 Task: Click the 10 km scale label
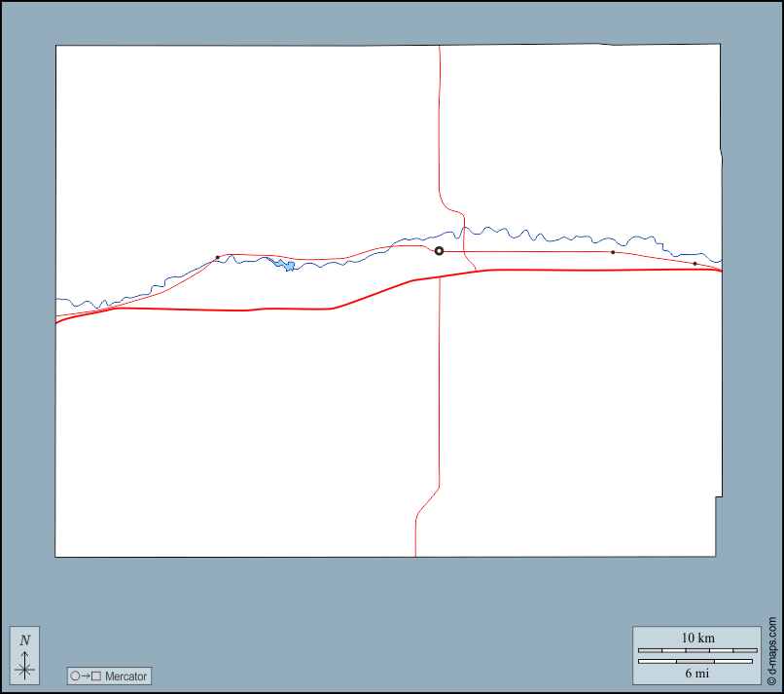point(696,638)
